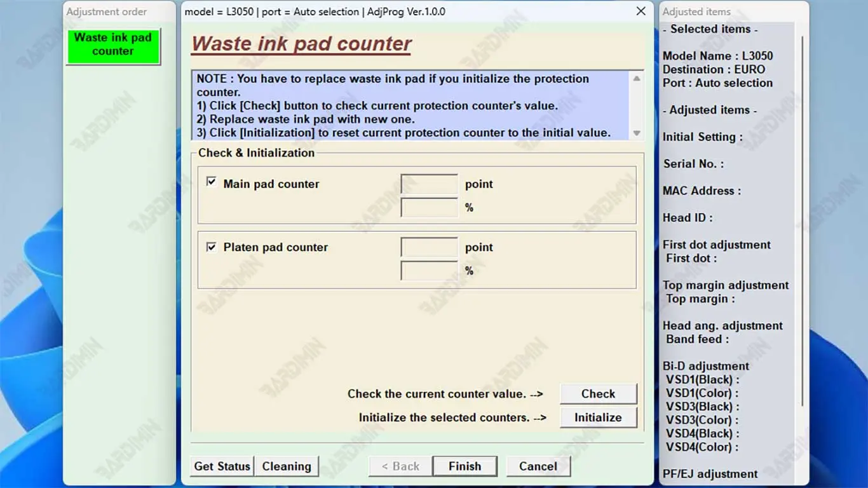Screen dimensions: 868x488
Task: Toggle the Platen pad counter checkbox
Action: (x=212, y=247)
